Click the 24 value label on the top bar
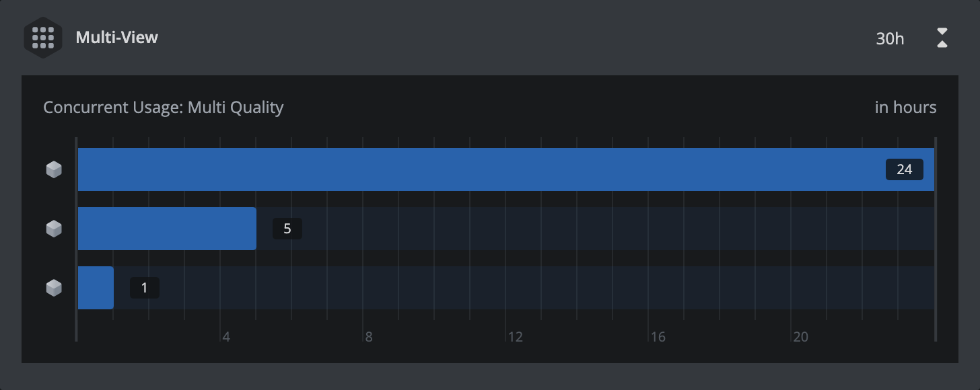 pos(905,169)
